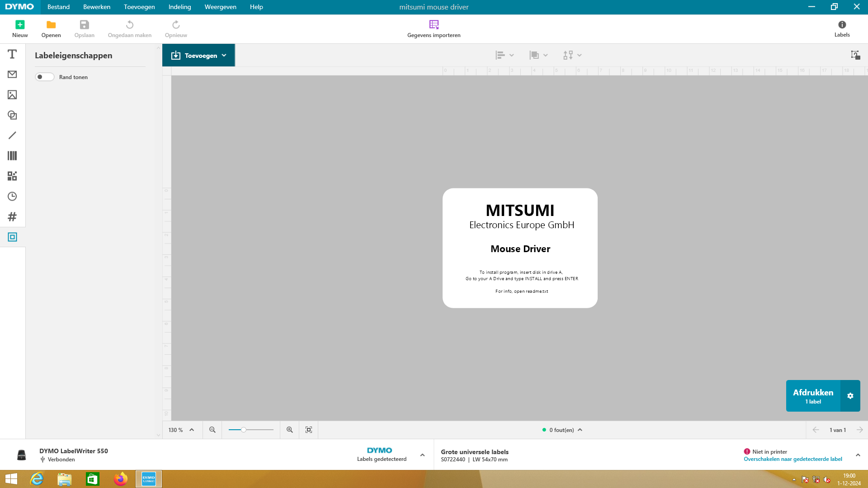Click the DYMO logo in title bar
The height and width of the screenshot is (488, 868).
tap(19, 7)
